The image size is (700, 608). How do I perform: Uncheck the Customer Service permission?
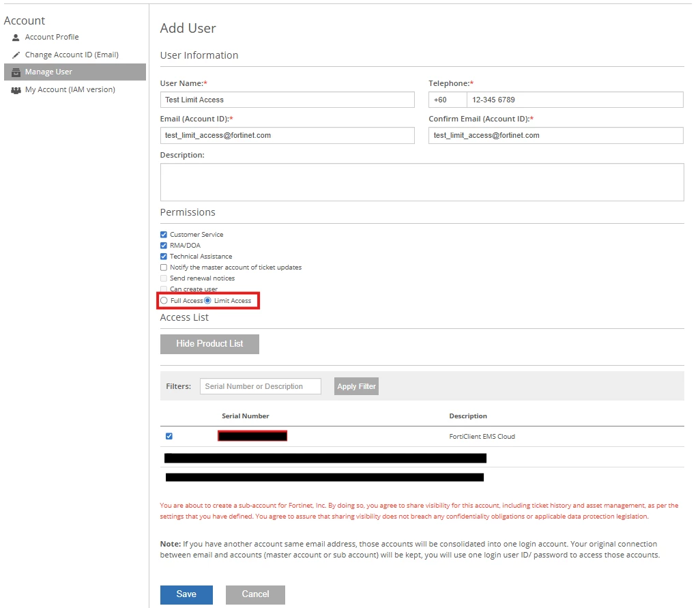click(x=164, y=234)
